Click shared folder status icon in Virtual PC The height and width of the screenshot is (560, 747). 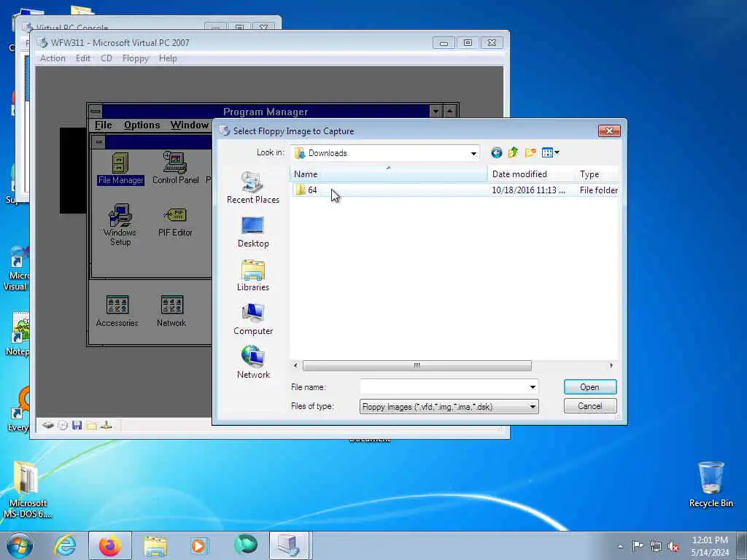point(91,425)
